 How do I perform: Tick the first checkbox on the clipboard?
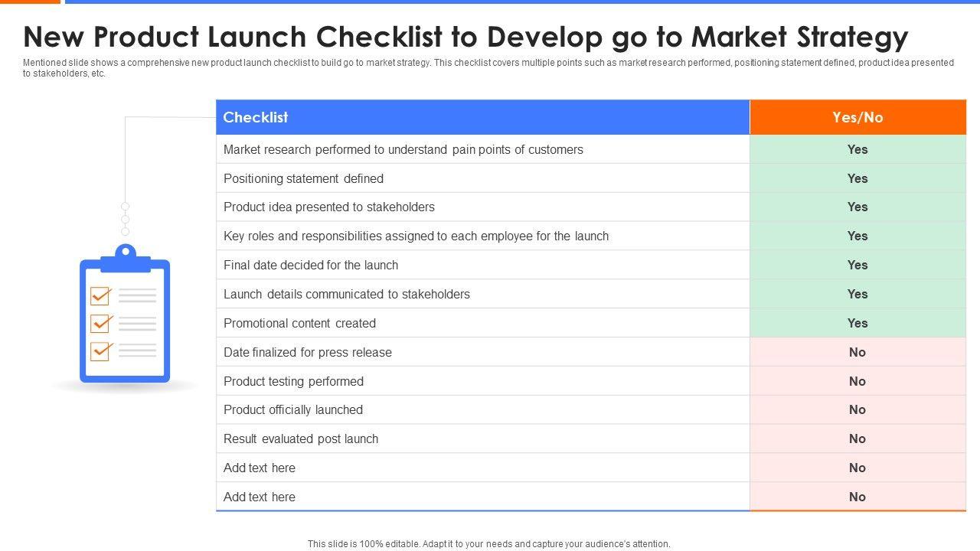pos(100,295)
